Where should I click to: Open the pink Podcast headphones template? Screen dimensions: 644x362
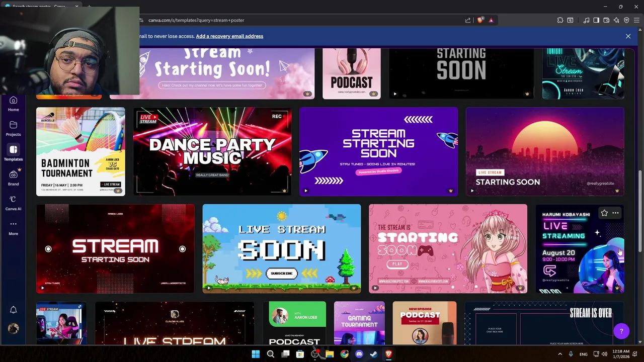352,73
